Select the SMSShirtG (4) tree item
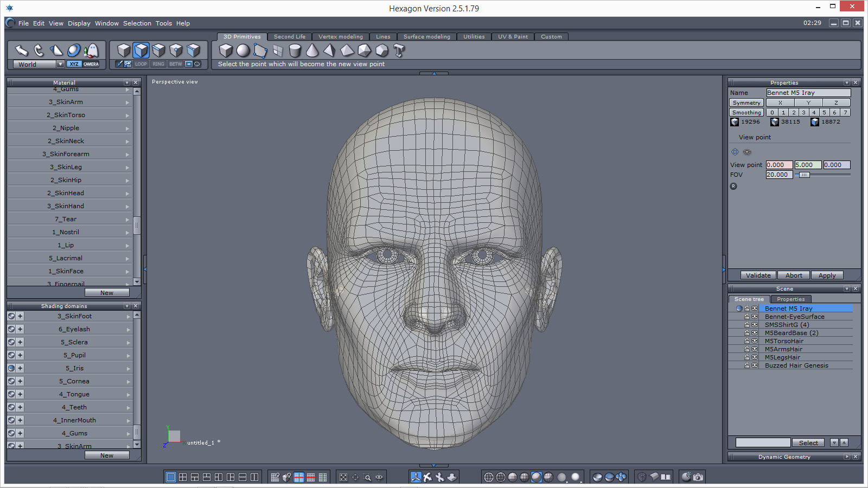 (787, 325)
